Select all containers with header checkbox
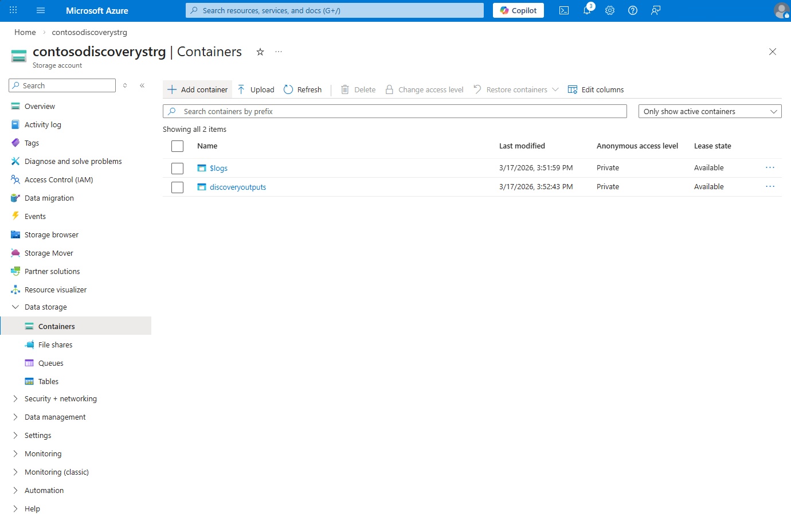 point(178,146)
